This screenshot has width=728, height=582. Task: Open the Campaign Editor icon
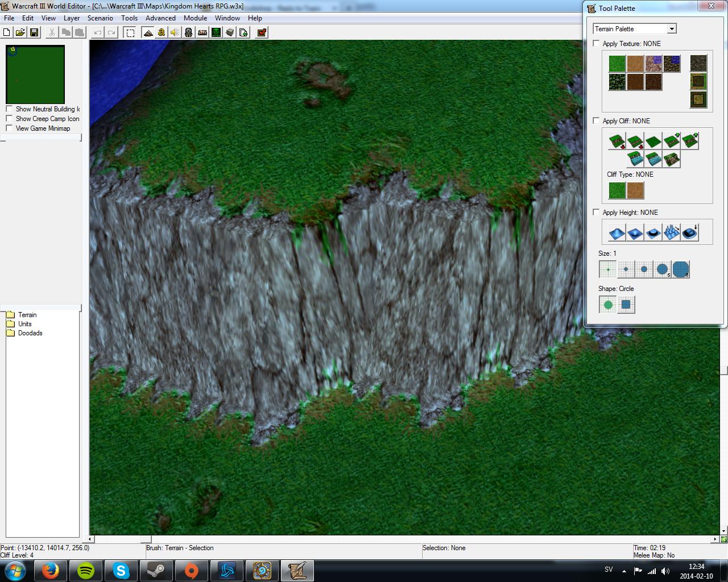click(202, 32)
